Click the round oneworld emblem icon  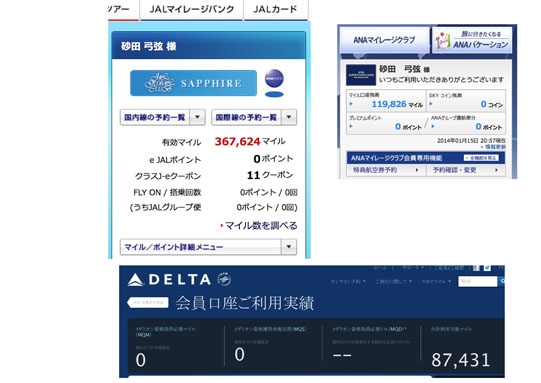coord(274,79)
